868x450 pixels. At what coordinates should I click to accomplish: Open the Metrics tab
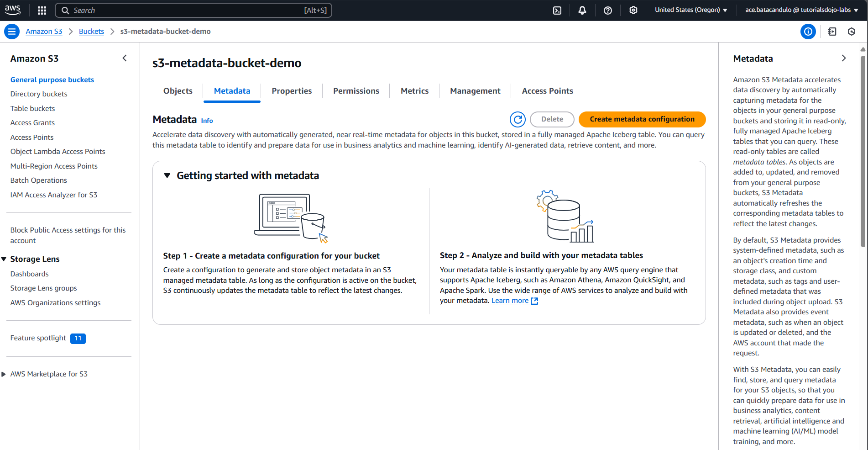pos(414,91)
